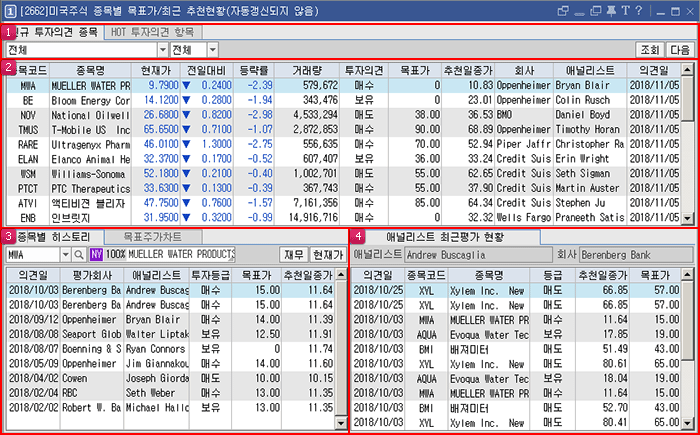
Task: Click the up arrow of the top table scrollbar
Action: (688, 69)
